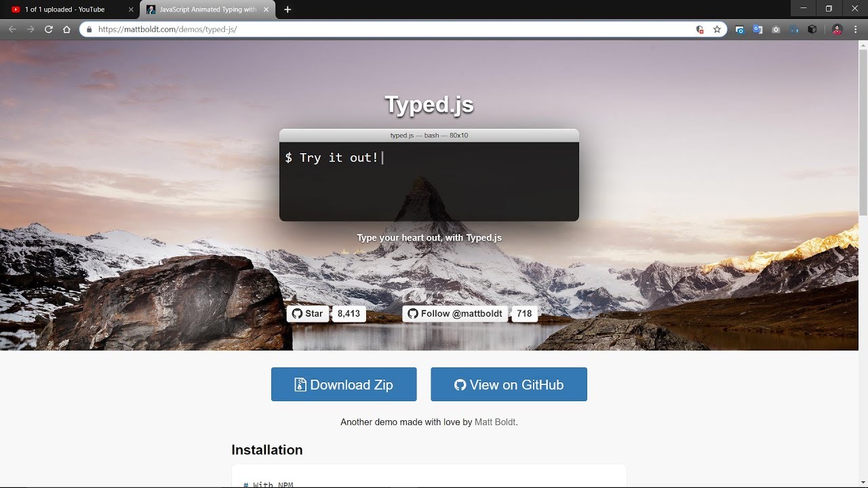Close the YouTube tab

[131, 9]
